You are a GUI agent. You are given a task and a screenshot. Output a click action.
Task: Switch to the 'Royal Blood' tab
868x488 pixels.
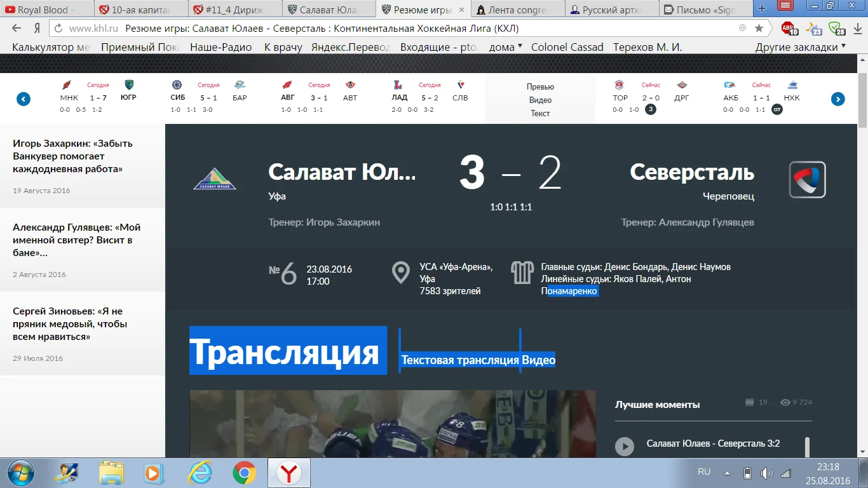pyautogui.click(x=47, y=10)
